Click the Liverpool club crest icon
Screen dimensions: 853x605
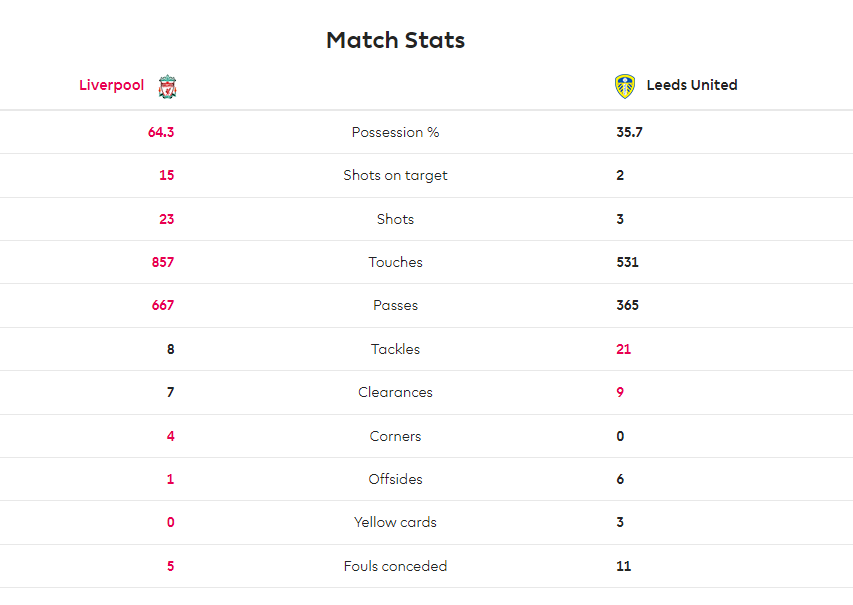pyautogui.click(x=168, y=87)
